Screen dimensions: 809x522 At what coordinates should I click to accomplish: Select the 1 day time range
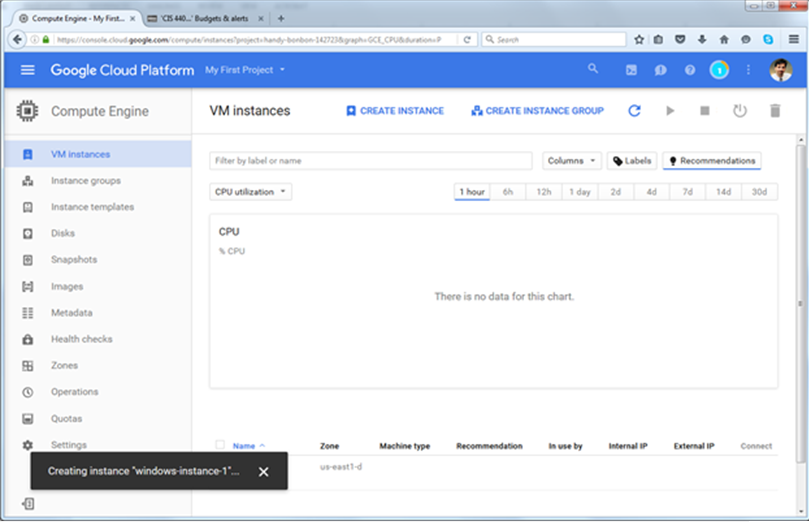tap(580, 192)
